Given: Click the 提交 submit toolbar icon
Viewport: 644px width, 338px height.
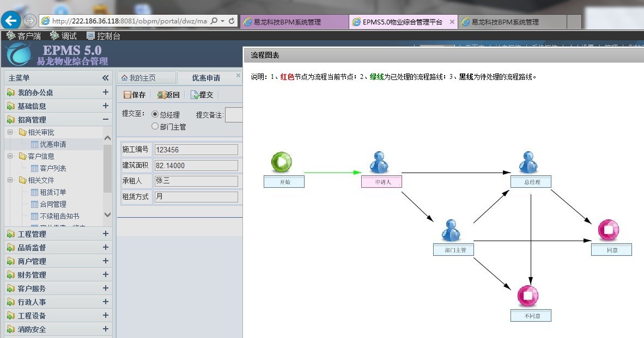Looking at the screenshot, I should (x=195, y=95).
